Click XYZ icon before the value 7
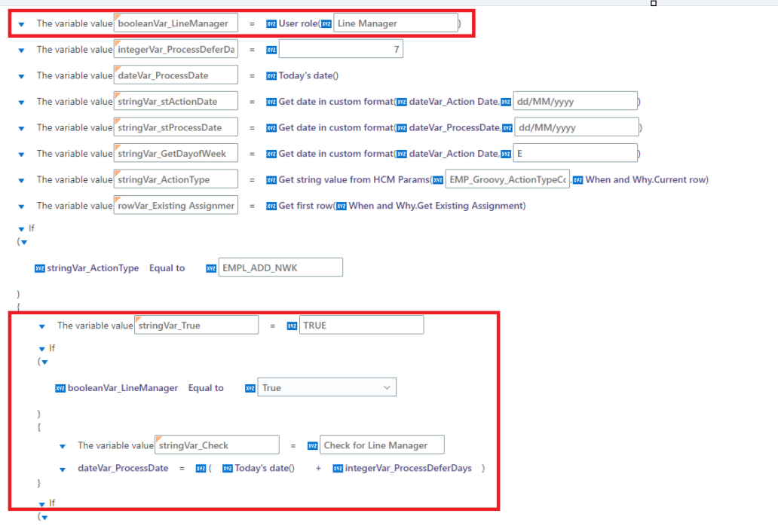 (x=271, y=50)
